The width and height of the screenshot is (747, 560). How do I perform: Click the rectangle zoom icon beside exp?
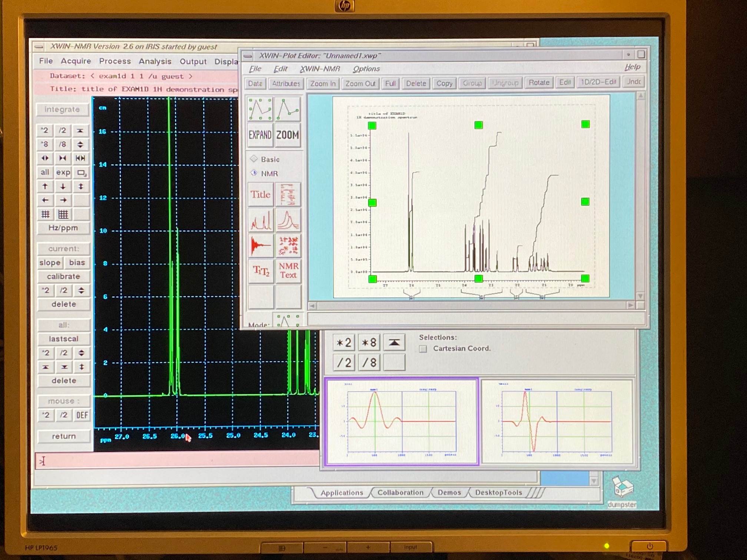tap(81, 173)
